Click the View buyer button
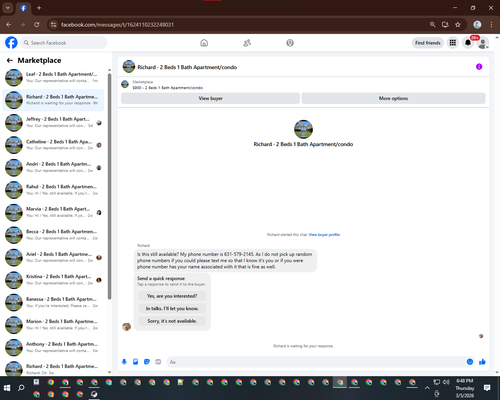500x400 pixels. pos(210,98)
